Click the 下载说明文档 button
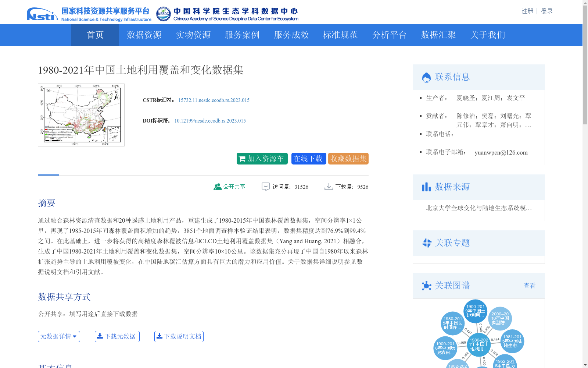Image resolution: width=588 pixels, height=368 pixels. coord(179,336)
